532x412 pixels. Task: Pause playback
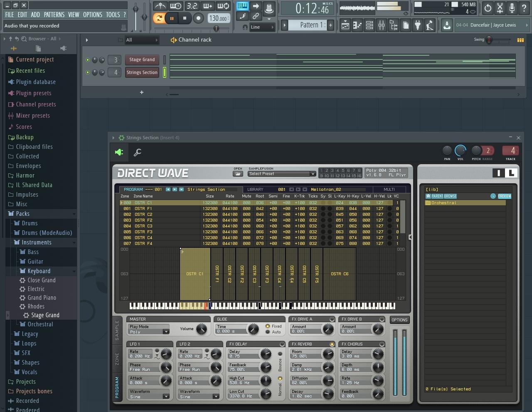[x=172, y=18]
